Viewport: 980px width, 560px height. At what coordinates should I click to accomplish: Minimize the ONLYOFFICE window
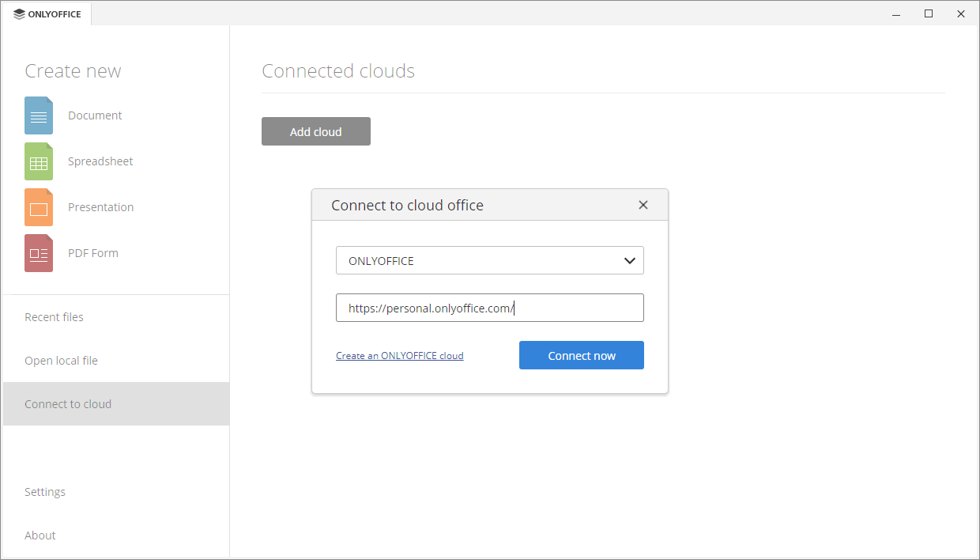click(896, 13)
